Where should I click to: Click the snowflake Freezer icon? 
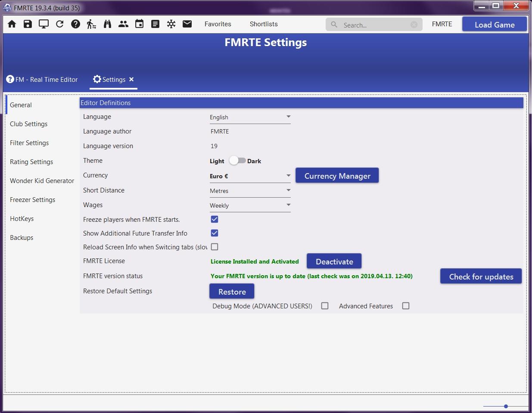(171, 24)
